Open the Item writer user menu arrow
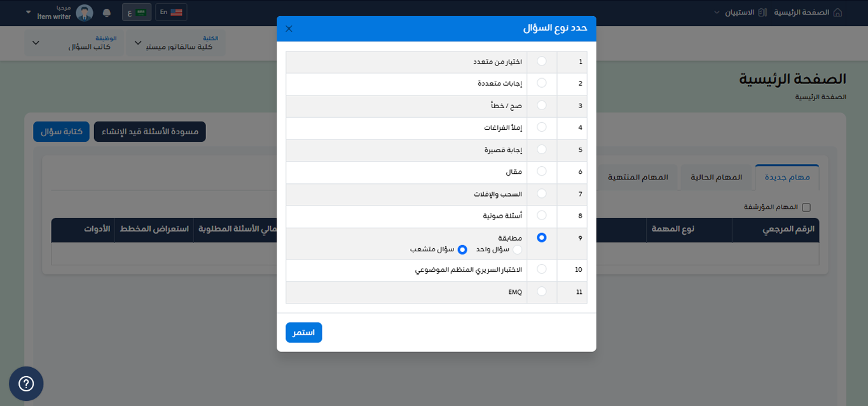 pyautogui.click(x=29, y=13)
